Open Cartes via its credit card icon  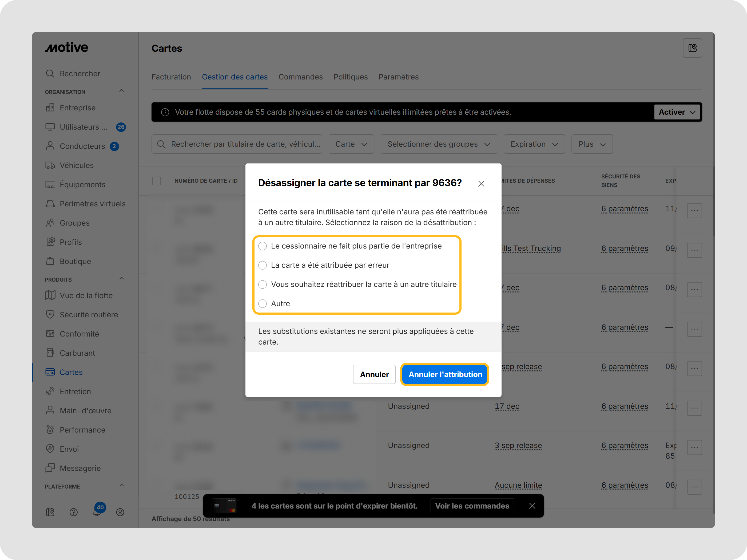click(50, 372)
